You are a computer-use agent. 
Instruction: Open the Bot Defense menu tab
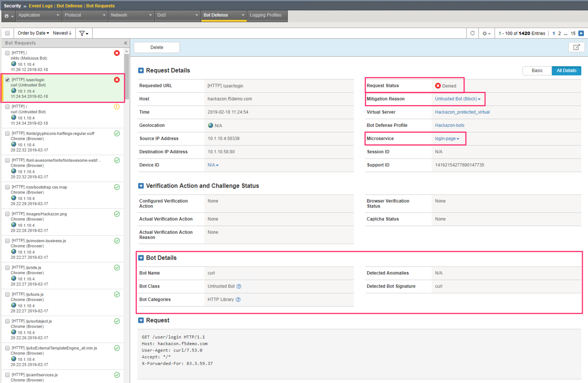(x=223, y=15)
